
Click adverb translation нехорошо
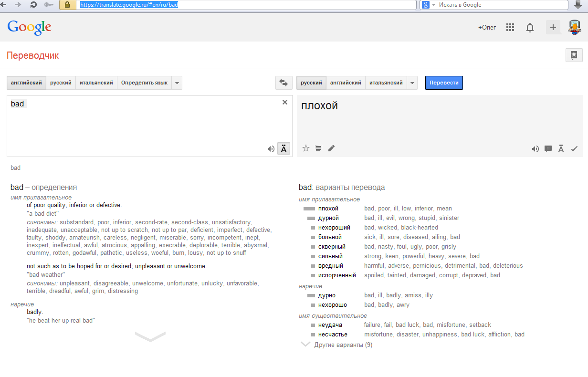(332, 305)
